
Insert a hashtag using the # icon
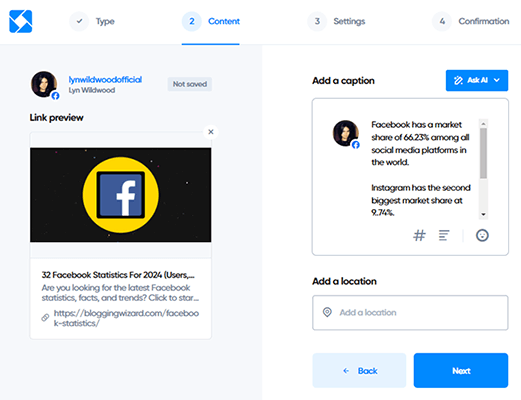(x=419, y=235)
